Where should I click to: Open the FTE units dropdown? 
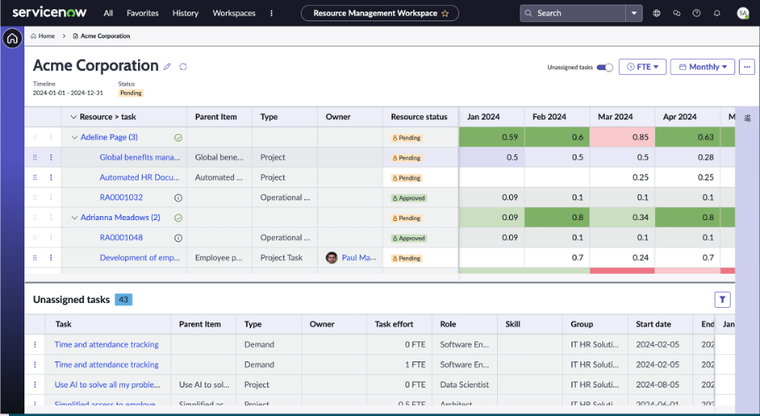[642, 67]
